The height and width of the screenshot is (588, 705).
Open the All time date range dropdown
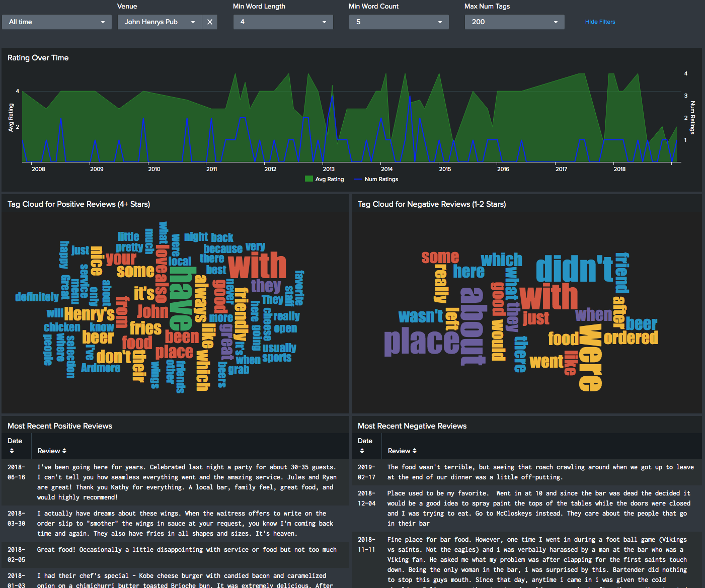57,22
